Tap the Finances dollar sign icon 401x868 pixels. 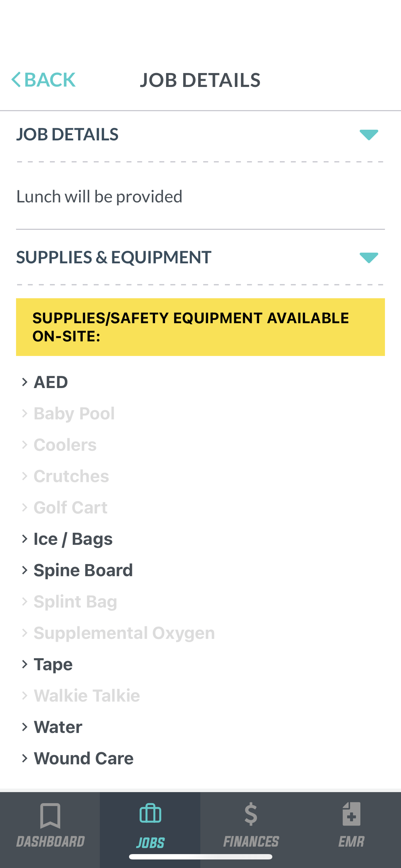coord(251,814)
